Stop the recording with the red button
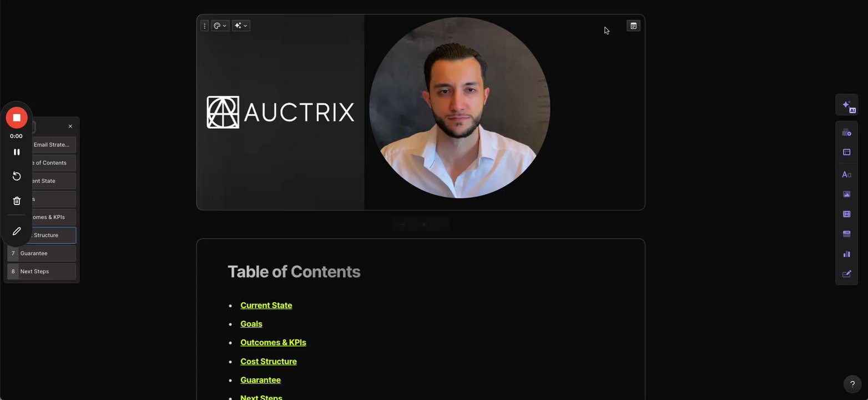Screen dimensions: 868x400 17,118
